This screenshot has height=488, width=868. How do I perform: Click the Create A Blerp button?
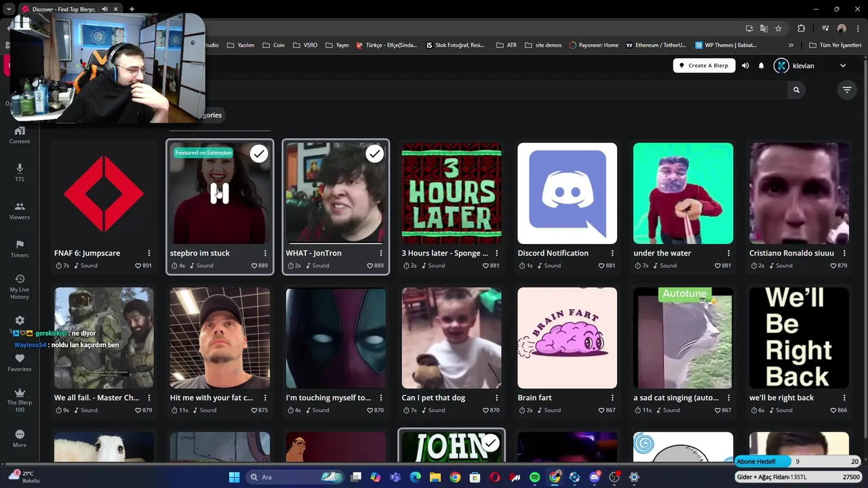pyautogui.click(x=704, y=66)
